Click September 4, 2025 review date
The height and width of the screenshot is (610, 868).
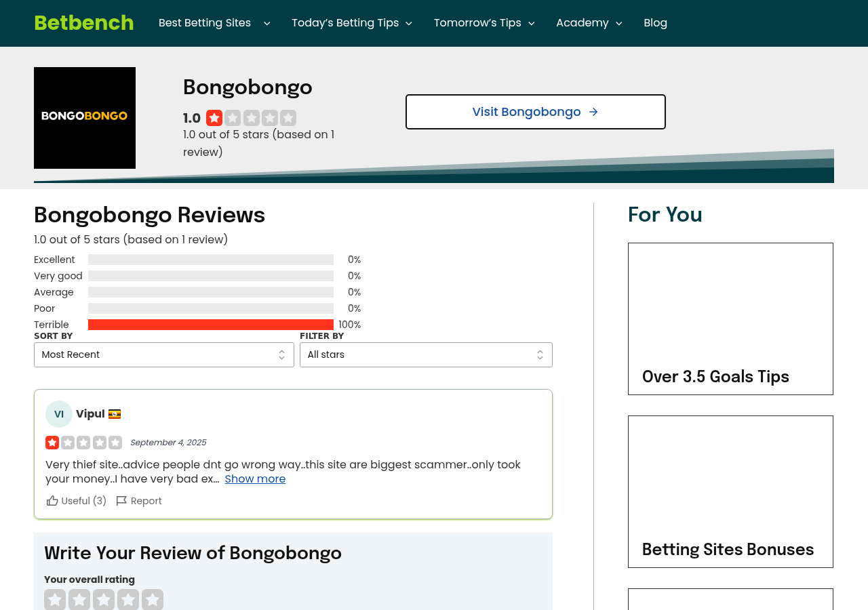tap(168, 443)
